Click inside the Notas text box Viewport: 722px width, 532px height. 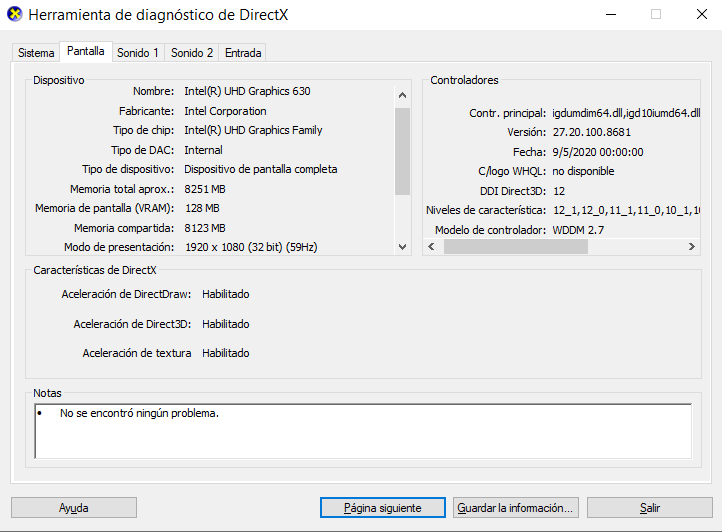coord(363,431)
